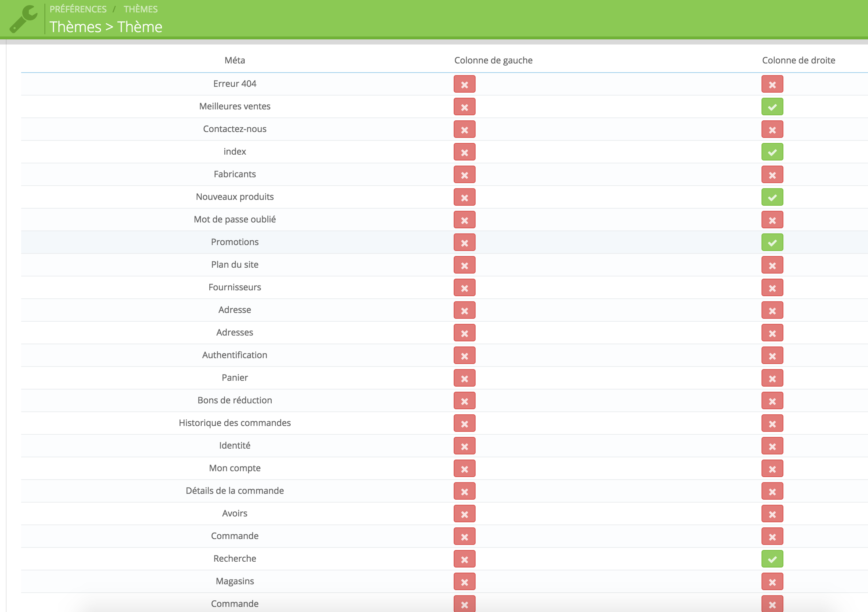Enable left column for Magasins
This screenshot has width=868, height=612.
click(x=464, y=581)
